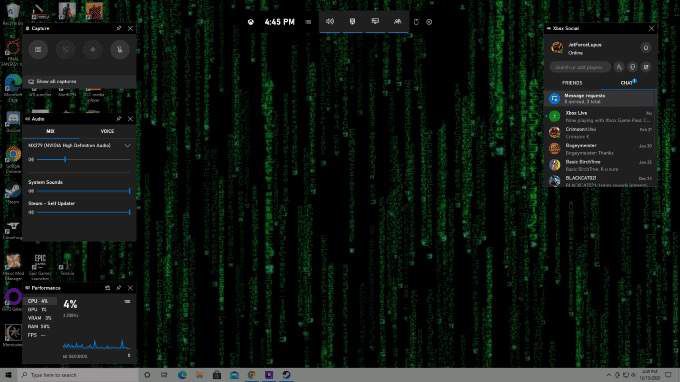
Task: Take a screenshot in Capture widget
Action: (38, 49)
